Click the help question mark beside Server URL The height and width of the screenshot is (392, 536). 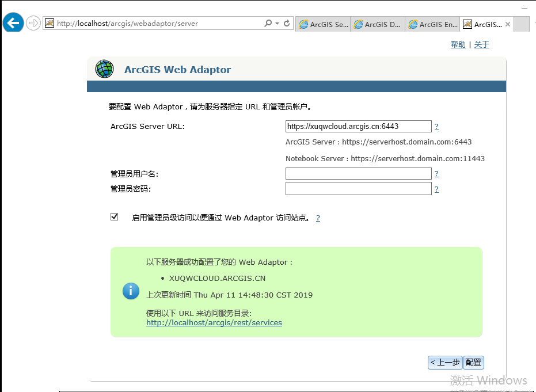click(436, 127)
